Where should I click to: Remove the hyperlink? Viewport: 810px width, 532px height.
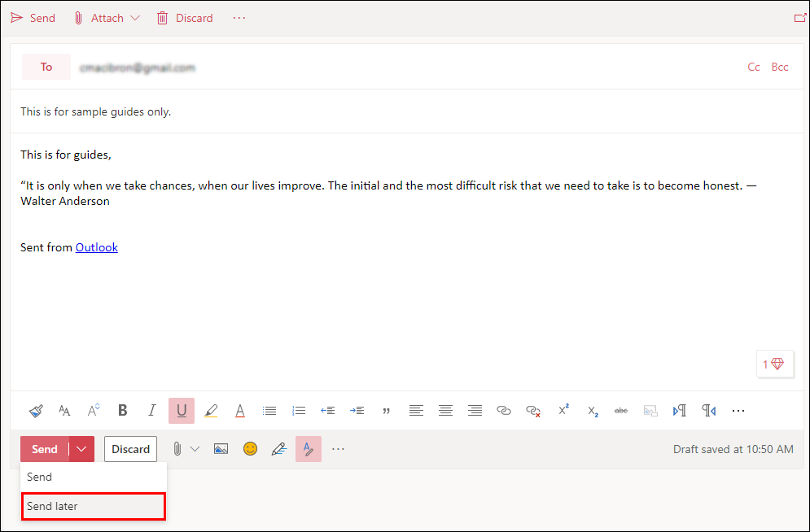533,411
